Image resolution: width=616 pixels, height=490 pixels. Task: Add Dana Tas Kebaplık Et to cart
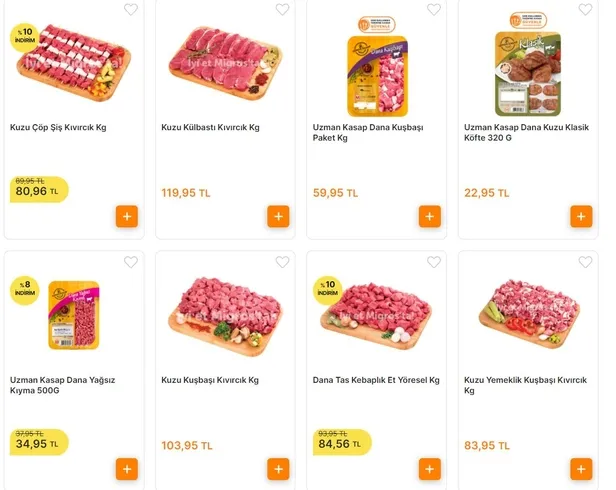click(x=430, y=468)
